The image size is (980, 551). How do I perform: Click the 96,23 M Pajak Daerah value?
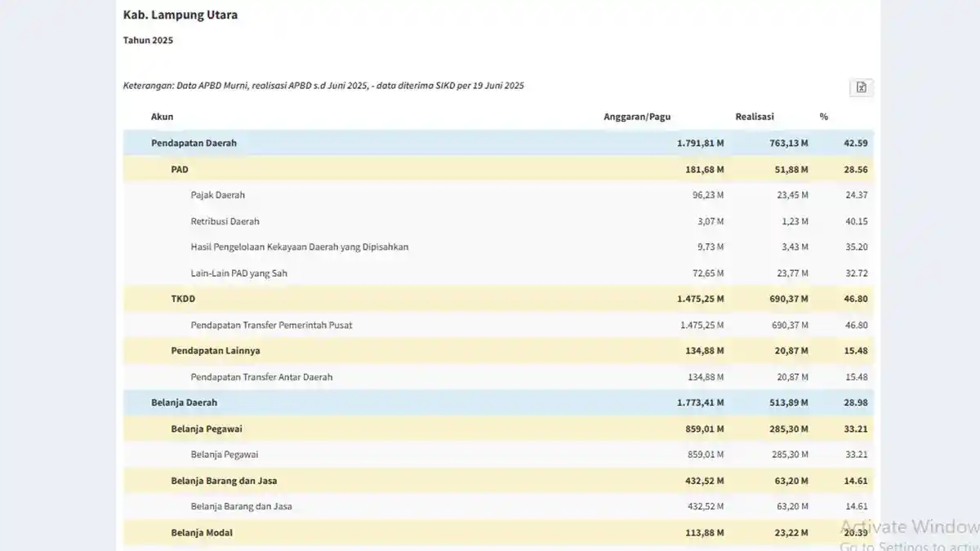coord(708,195)
